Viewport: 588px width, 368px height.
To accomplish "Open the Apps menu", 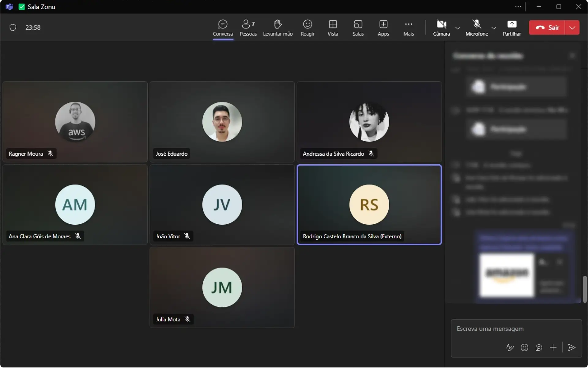I will pyautogui.click(x=383, y=28).
